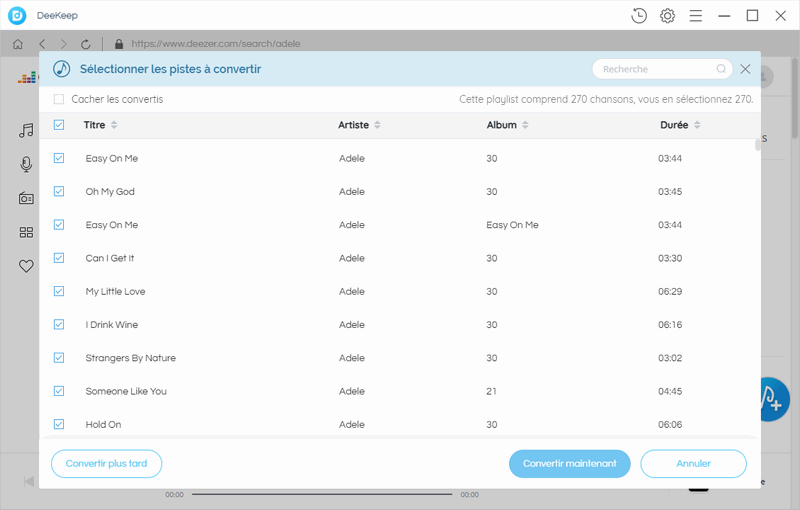
Task: Uncheck the Strangers By Nature track
Action: coord(59,358)
